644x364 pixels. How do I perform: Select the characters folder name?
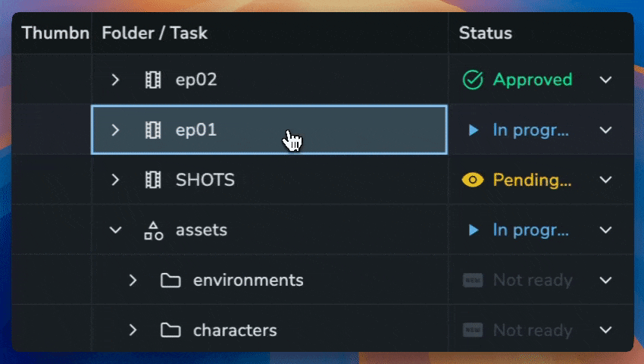235,331
